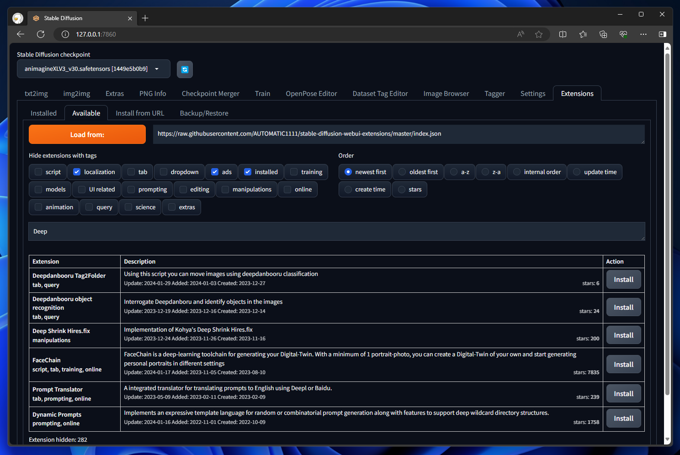
Task: Open the Install from URL sub-tab
Action: click(140, 113)
